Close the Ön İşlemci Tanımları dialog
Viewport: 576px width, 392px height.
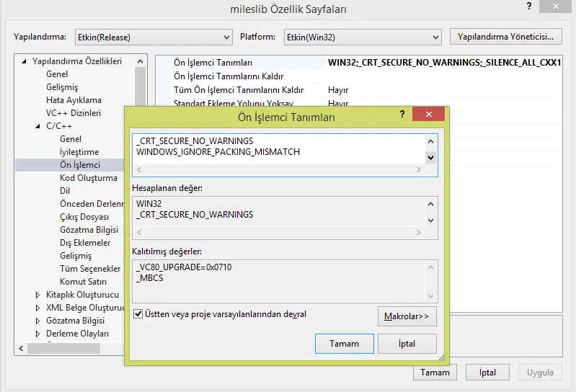(x=429, y=114)
